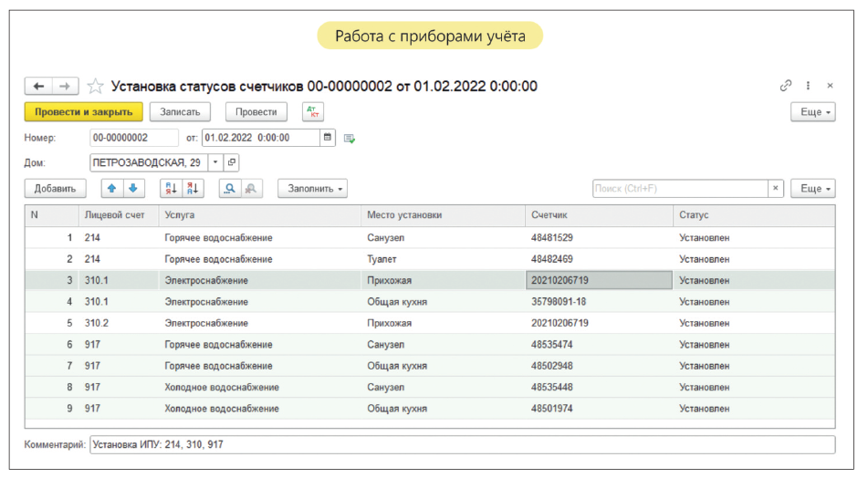Click account 310.2 in row 5
868x478 pixels.
(x=97, y=323)
